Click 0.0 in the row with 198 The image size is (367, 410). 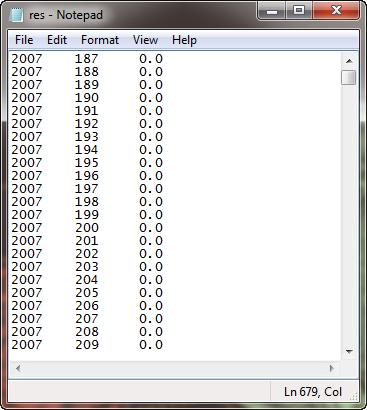(x=151, y=202)
